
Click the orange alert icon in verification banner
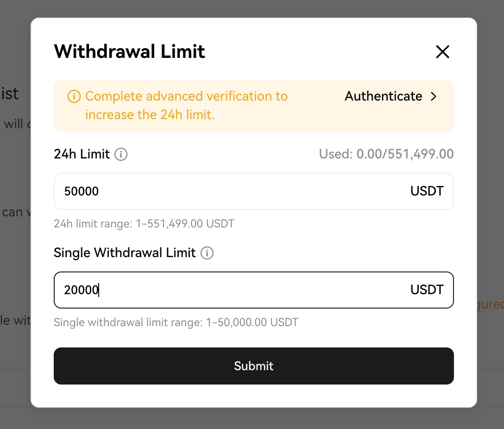coord(74,96)
